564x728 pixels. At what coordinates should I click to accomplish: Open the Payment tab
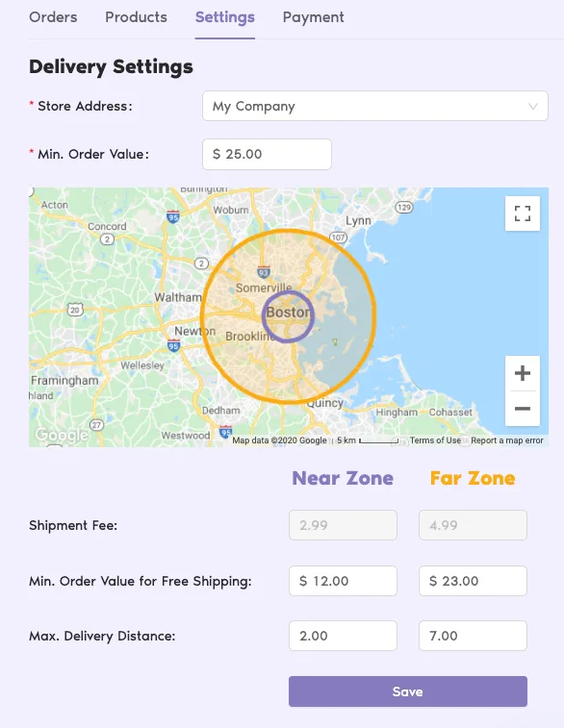(313, 17)
